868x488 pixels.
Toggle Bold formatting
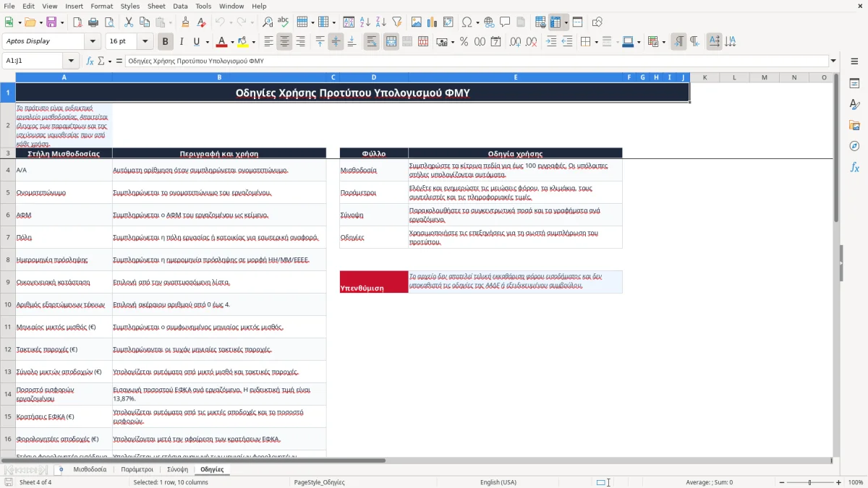(x=165, y=42)
